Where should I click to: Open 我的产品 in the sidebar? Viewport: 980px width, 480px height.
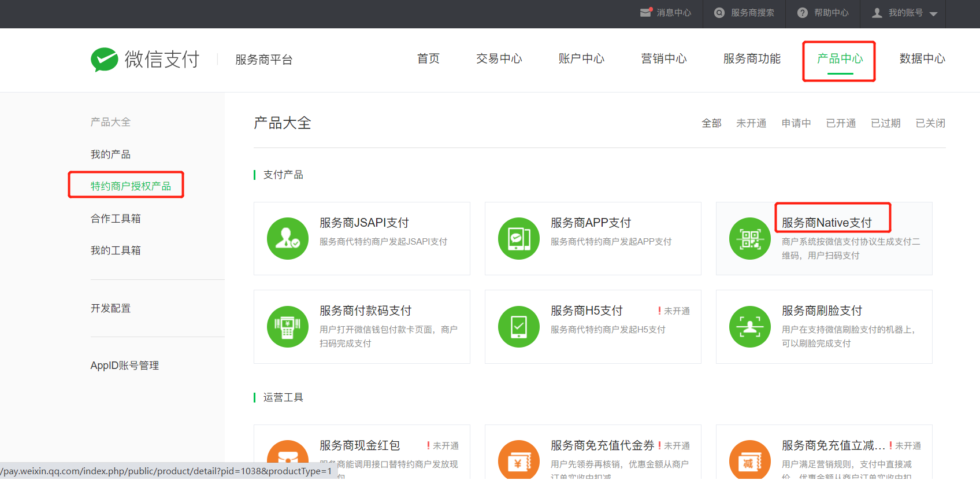point(110,154)
